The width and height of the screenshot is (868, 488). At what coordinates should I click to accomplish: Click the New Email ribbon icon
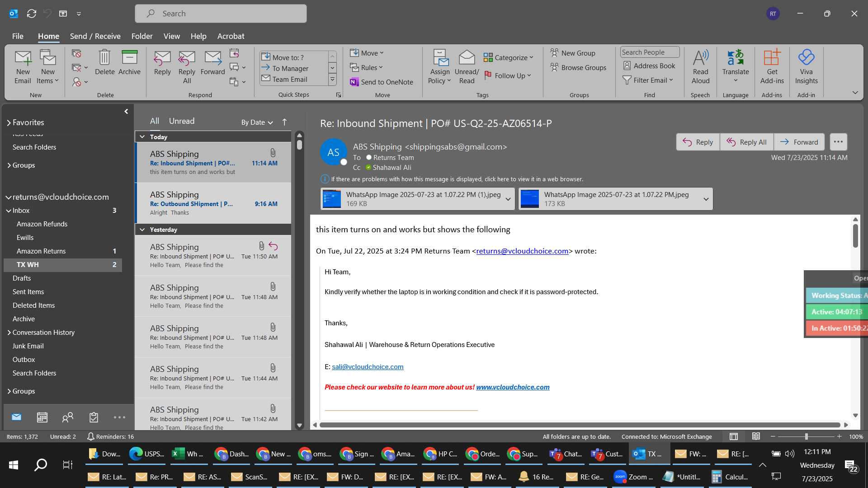[x=23, y=67]
